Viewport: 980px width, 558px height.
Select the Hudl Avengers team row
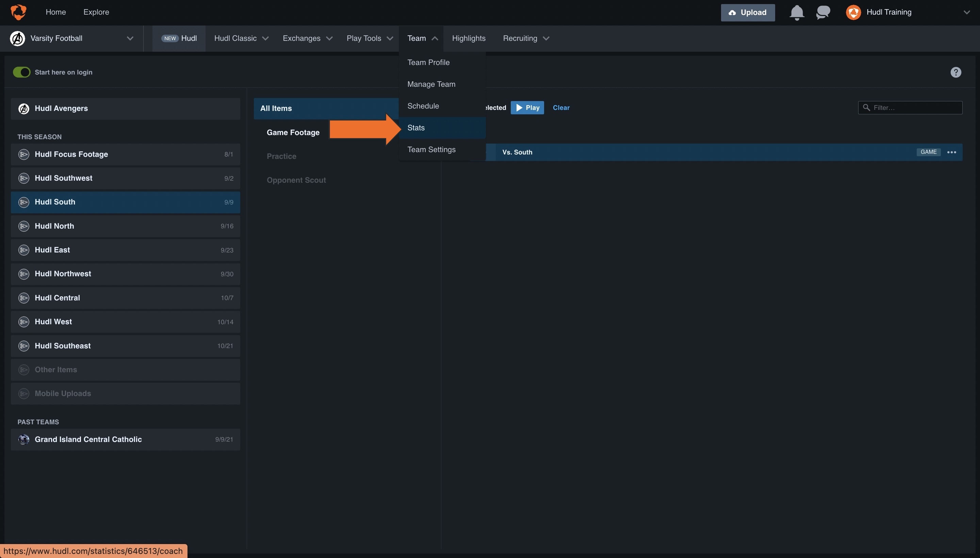pos(125,109)
